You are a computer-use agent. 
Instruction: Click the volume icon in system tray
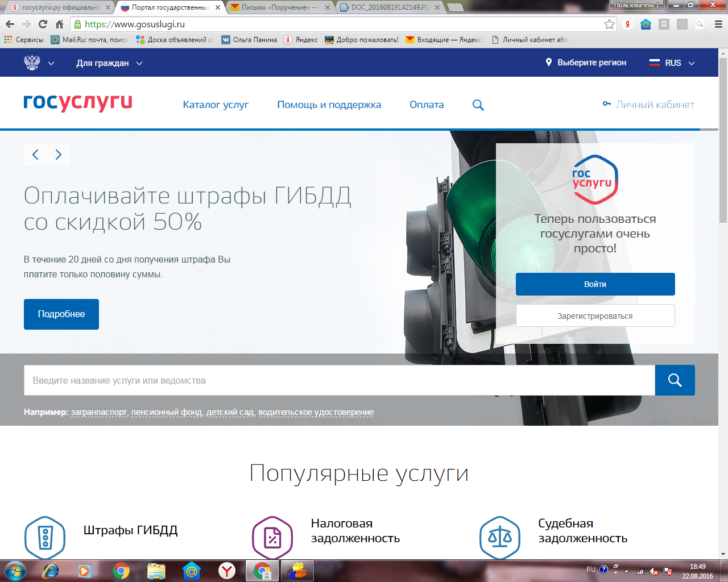pyautogui.click(x=654, y=571)
